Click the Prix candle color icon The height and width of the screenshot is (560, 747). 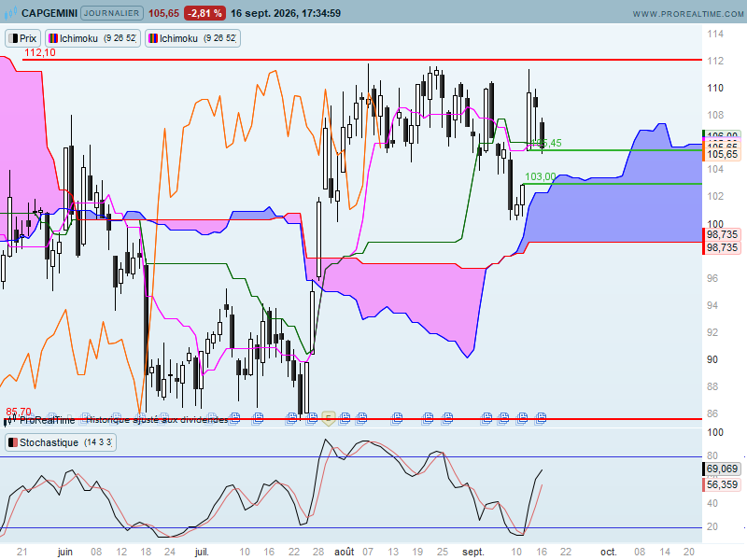tap(13, 38)
